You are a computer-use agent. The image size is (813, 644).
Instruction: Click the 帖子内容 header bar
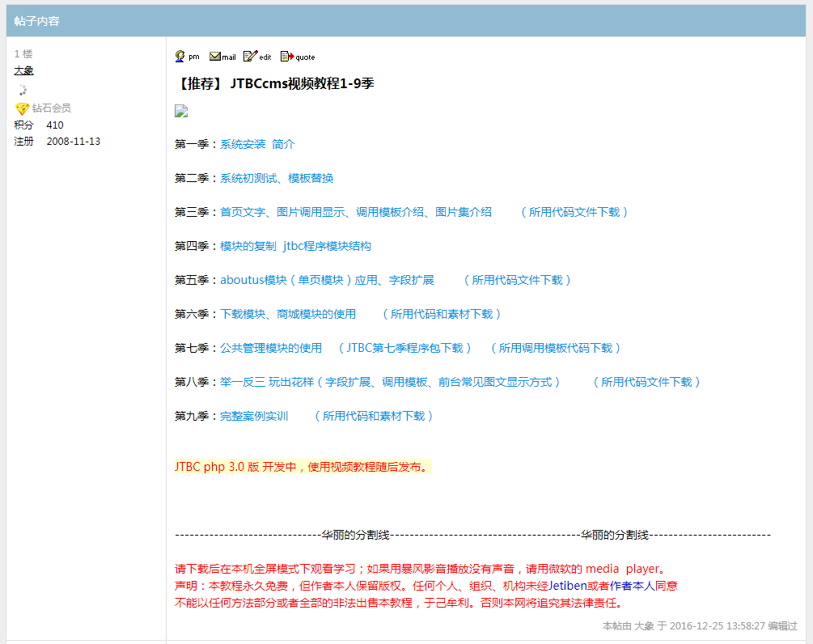click(406, 21)
